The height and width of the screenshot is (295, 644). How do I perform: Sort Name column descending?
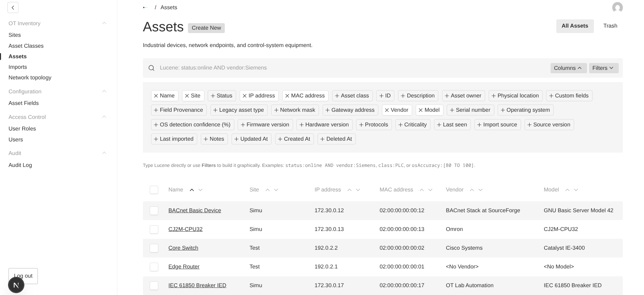[x=201, y=190]
